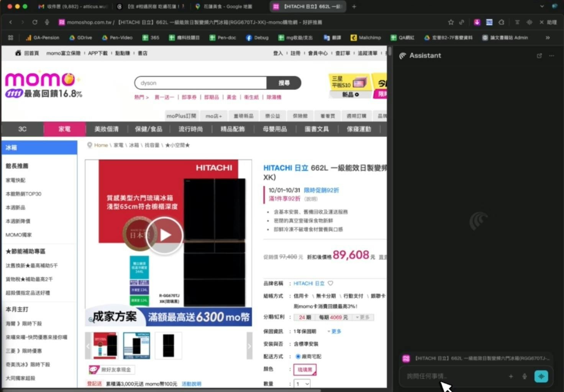Play the Hitachi refrigerator product video

point(164,235)
